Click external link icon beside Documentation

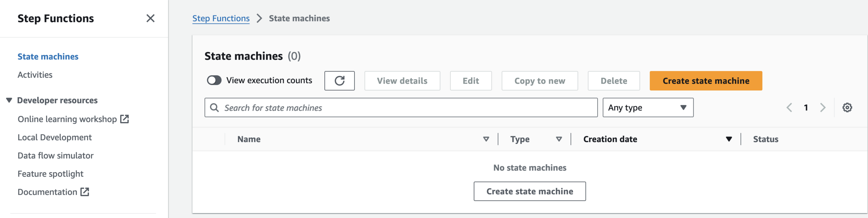85,192
